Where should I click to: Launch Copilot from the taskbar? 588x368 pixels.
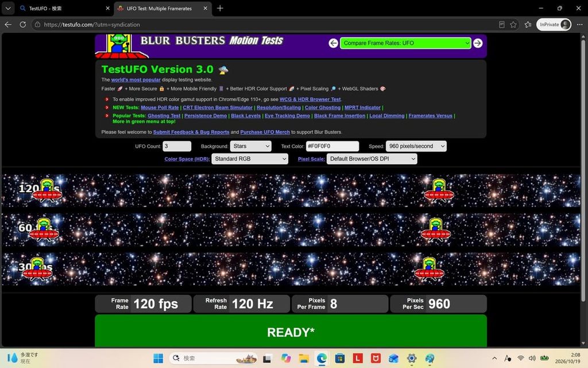(286, 358)
